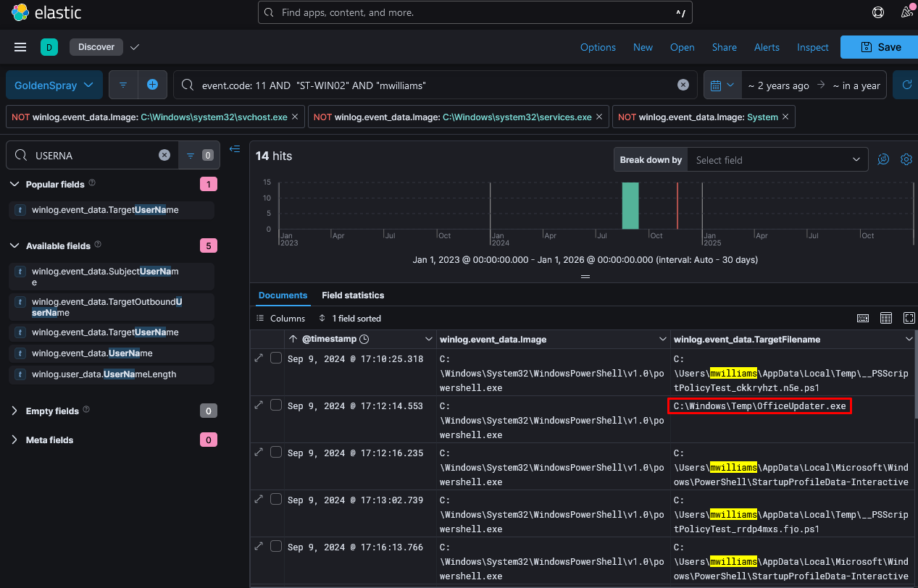
Task: Remove the svchost.exe filter pill
Action: pyautogui.click(x=295, y=117)
